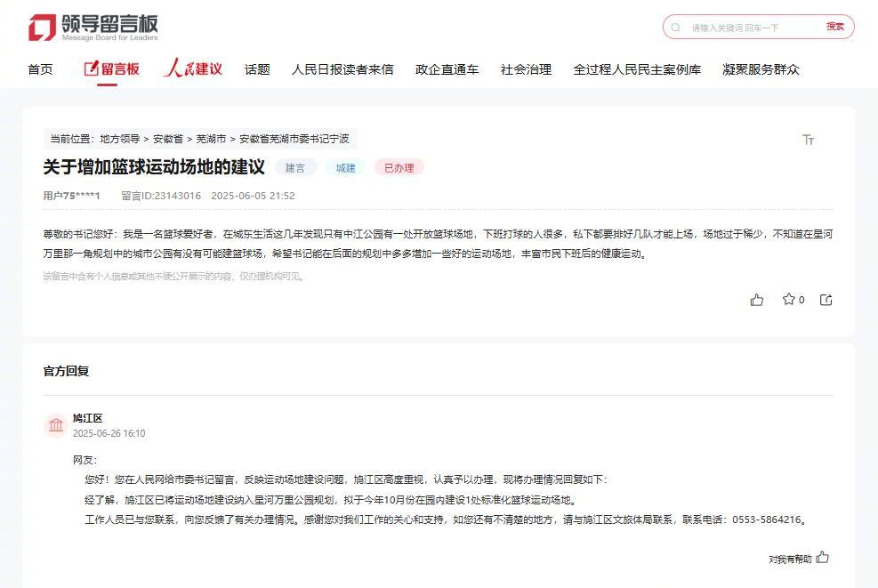Click the 官方回复 section heading
The image size is (878, 588).
(66, 371)
